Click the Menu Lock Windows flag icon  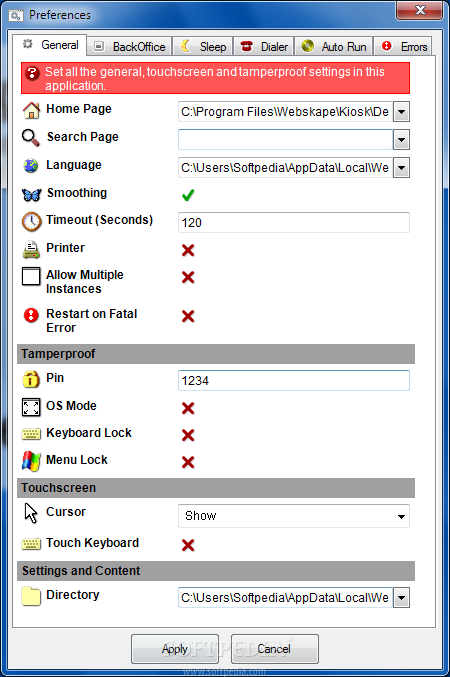point(31,461)
